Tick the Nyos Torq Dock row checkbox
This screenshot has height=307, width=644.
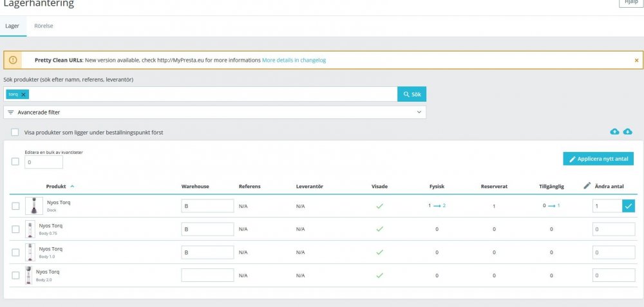click(x=15, y=206)
